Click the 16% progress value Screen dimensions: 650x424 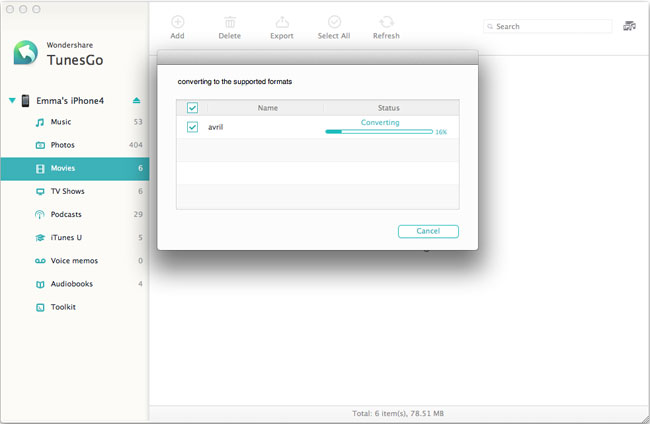[441, 132]
